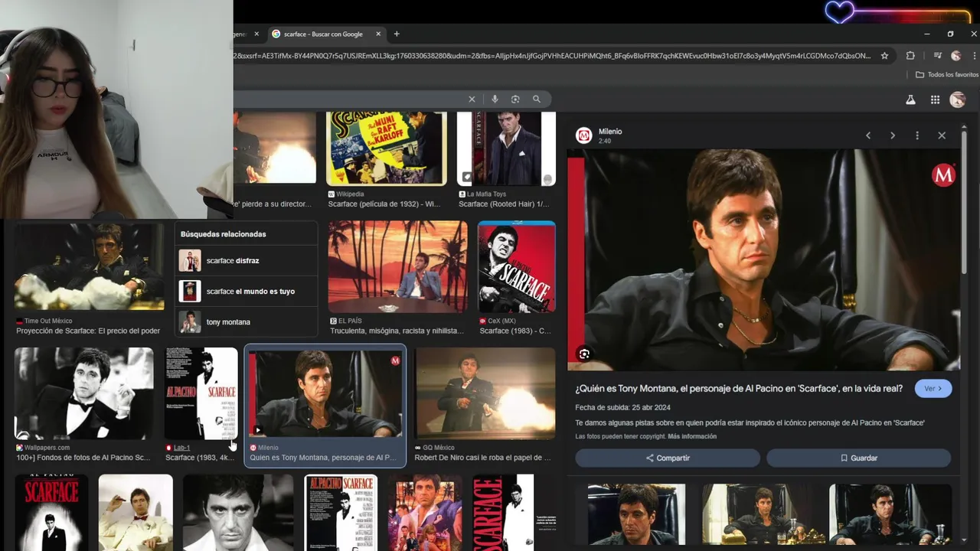This screenshot has width=980, height=551.
Task: Bookmark this page with star icon
Action: 884,56
